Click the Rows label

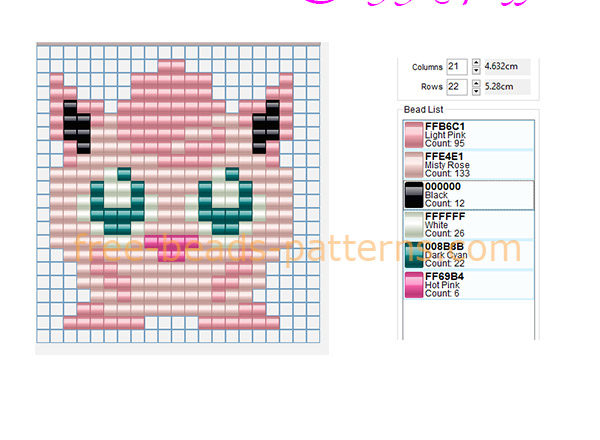432,87
